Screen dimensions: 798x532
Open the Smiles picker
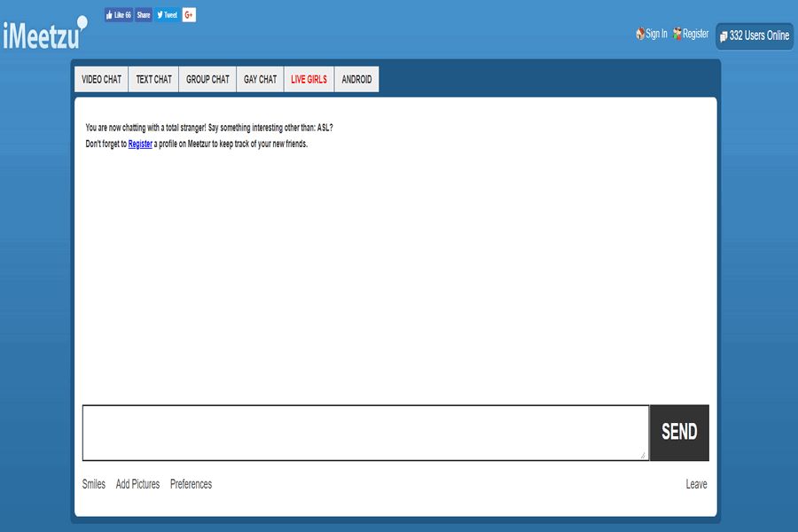[93, 484]
